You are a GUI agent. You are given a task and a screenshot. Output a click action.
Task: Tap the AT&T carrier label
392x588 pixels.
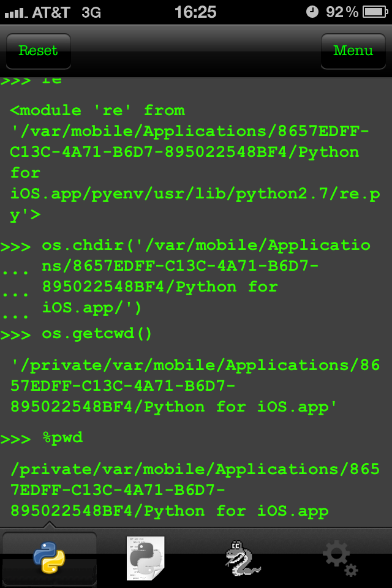pyautogui.click(x=51, y=13)
